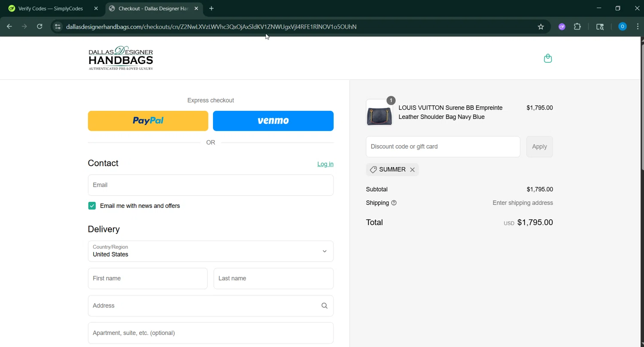This screenshot has width=644, height=347.
Task: Remove the SUMMER discount code
Action: click(x=412, y=170)
